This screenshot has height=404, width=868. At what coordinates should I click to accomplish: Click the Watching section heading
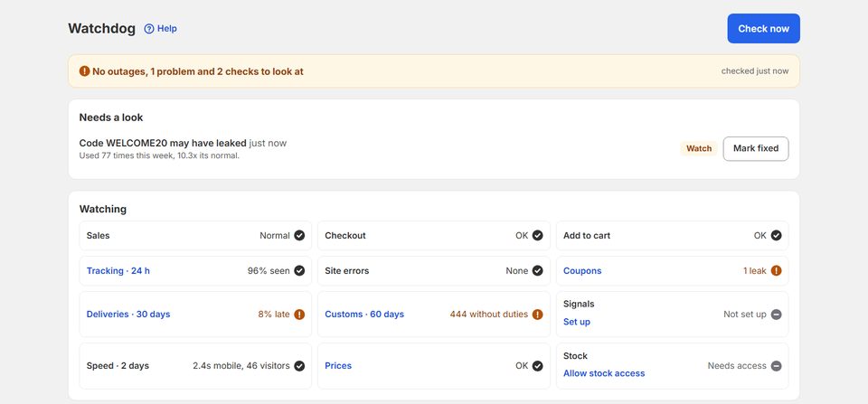coord(103,209)
